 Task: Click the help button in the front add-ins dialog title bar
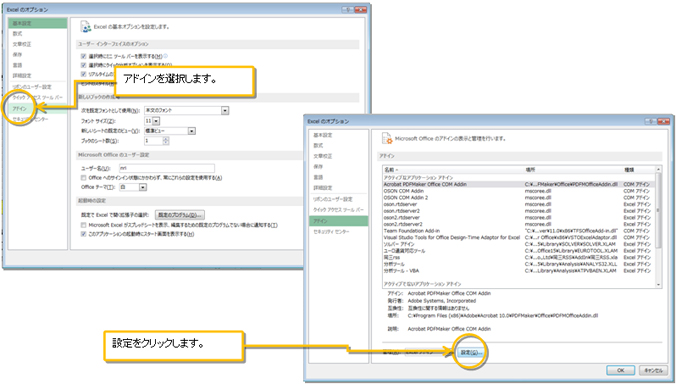click(651, 122)
